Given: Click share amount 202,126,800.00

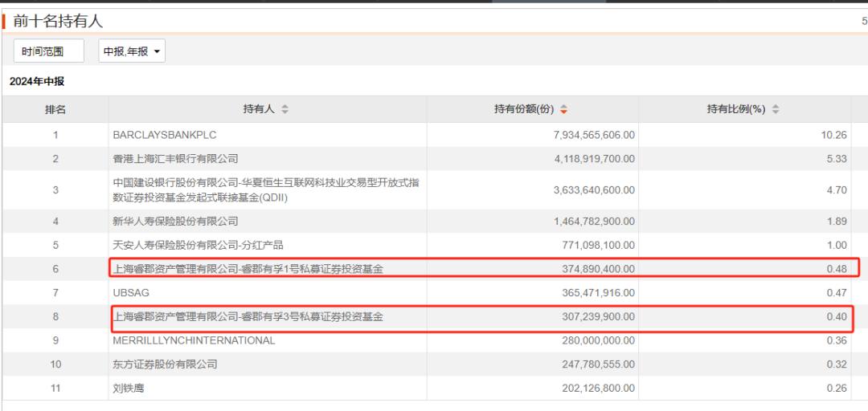Looking at the screenshot, I should tap(600, 389).
